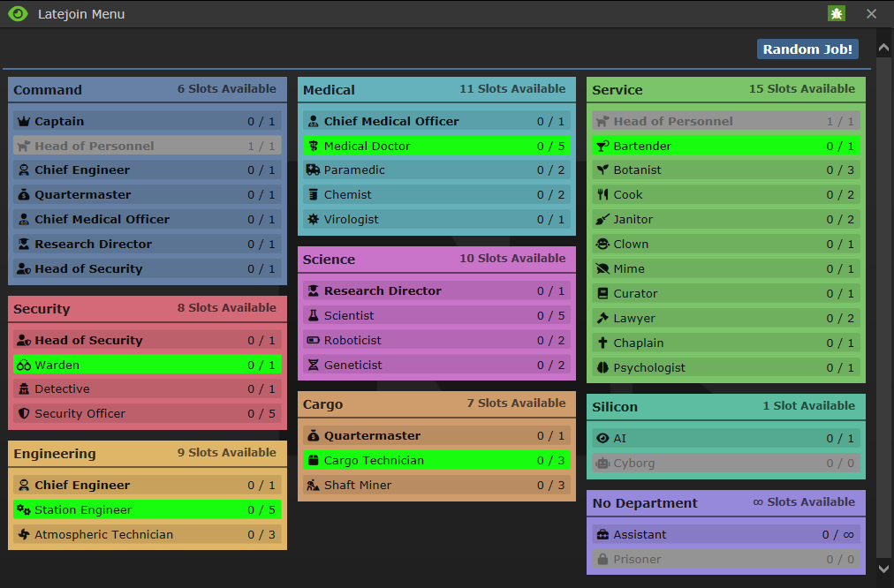The height and width of the screenshot is (588, 894).
Task: Click the eye icon beside AI
Action: point(602,438)
